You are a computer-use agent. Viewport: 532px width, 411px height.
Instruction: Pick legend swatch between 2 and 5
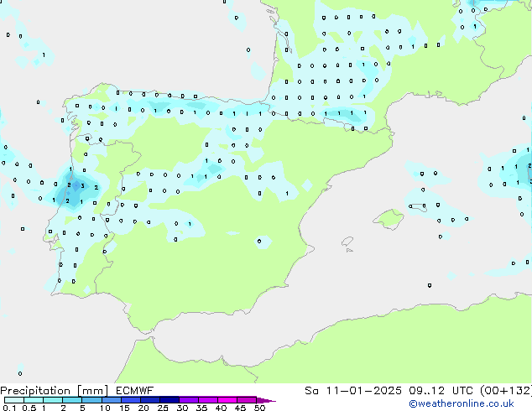coord(72,400)
